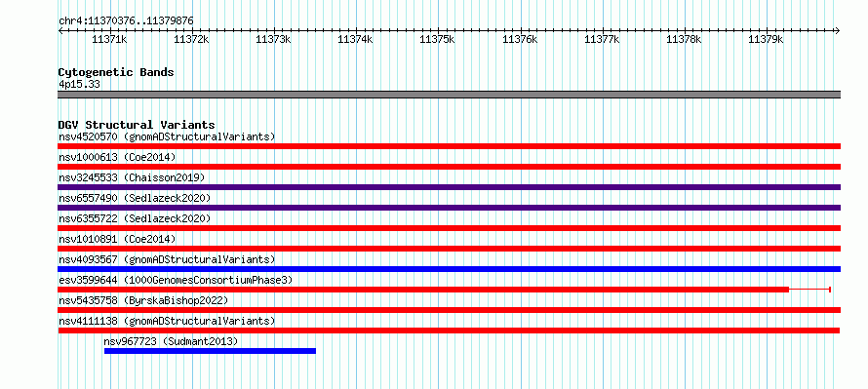
Task: Click the 11373k ruler tick label
Action: click(273, 39)
